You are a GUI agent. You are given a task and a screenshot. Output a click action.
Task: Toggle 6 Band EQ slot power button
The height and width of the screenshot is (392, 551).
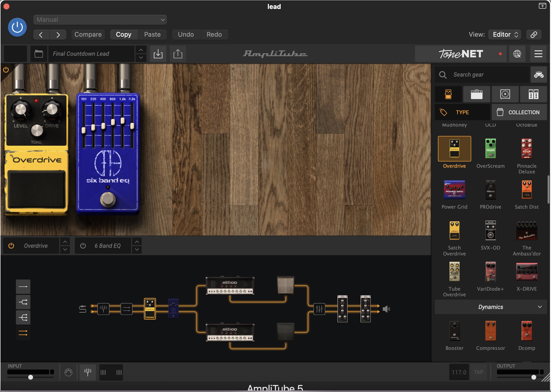click(83, 246)
